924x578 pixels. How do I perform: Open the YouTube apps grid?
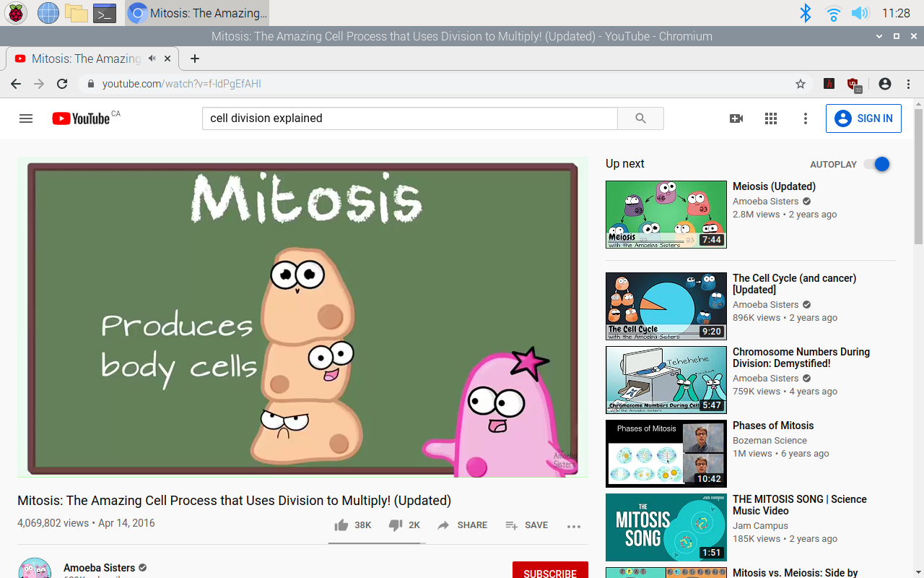point(770,118)
